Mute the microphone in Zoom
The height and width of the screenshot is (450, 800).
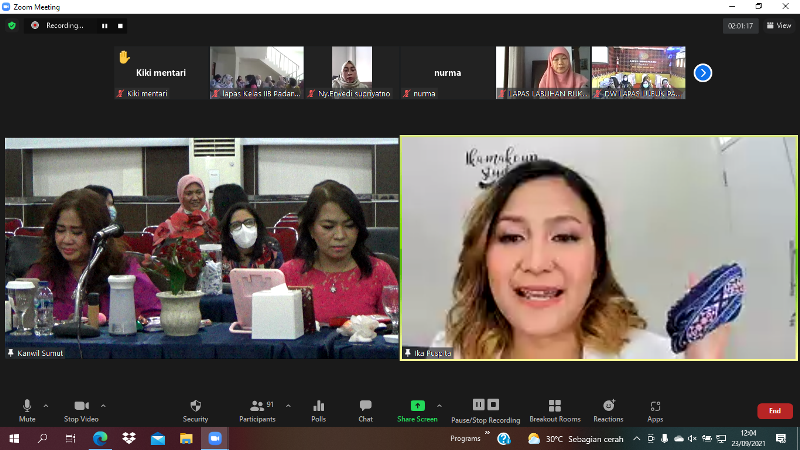27,409
